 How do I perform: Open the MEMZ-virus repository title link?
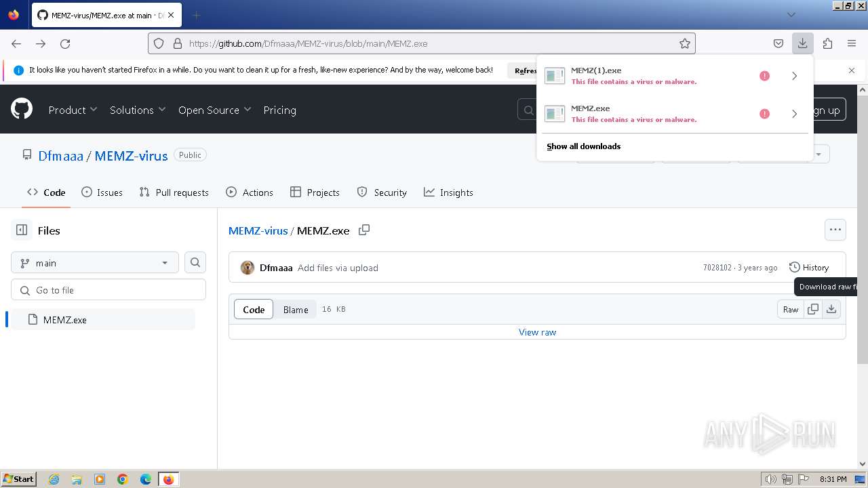131,156
